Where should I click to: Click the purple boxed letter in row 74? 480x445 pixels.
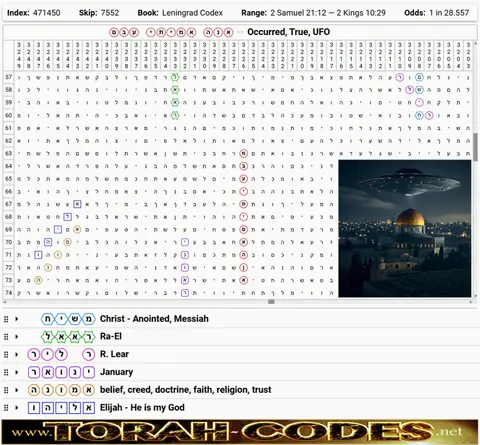[185, 293]
